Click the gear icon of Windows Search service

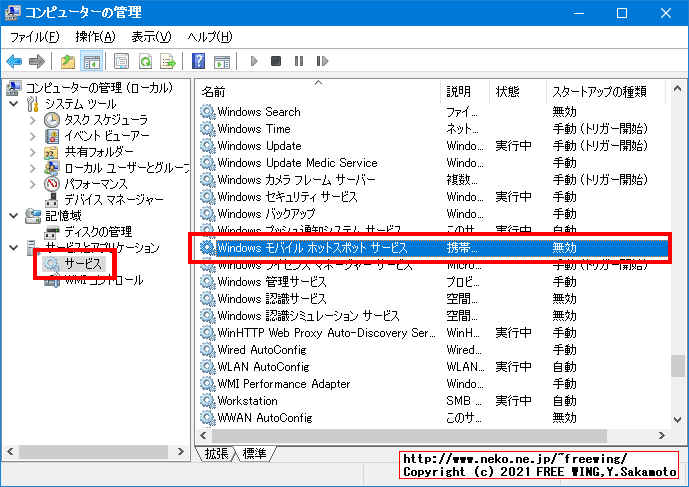(207, 112)
